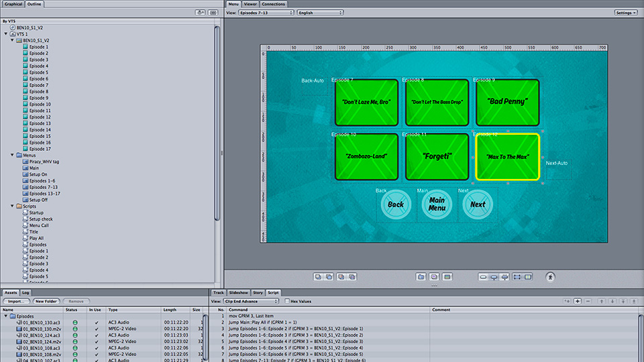The width and height of the screenshot is (644, 362).
Task: Collapse the Episodes assets folder triangle
Action: 6,316
